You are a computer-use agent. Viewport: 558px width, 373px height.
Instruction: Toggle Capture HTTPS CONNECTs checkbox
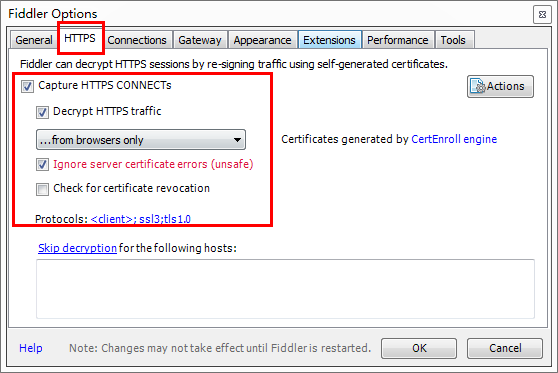27,86
